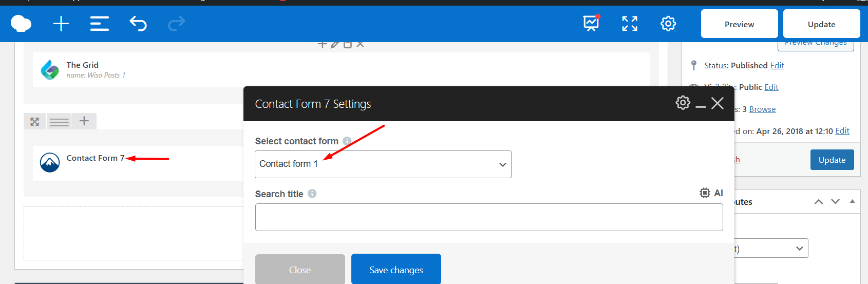Undo the last change

click(x=138, y=24)
